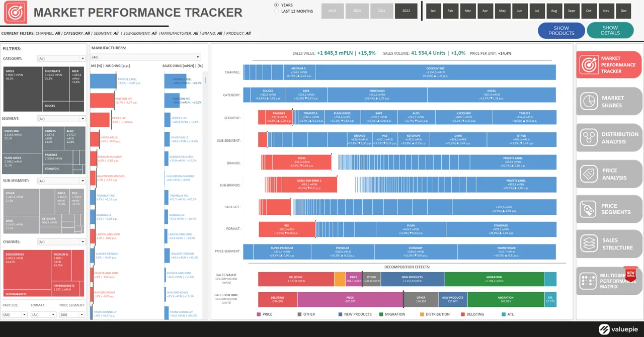Open the PRICE SEGMENT dropdown
Image resolution: width=644 pixels, height=337 pixels.
[72, 314]
